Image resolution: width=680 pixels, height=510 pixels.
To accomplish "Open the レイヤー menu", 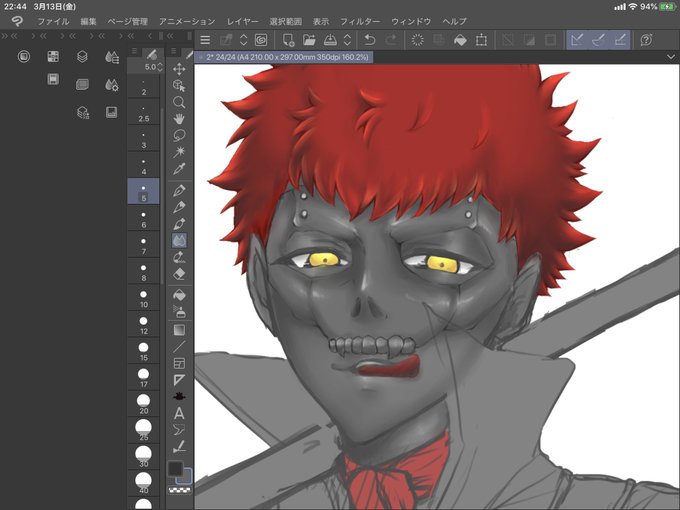I will click(242, 21).
